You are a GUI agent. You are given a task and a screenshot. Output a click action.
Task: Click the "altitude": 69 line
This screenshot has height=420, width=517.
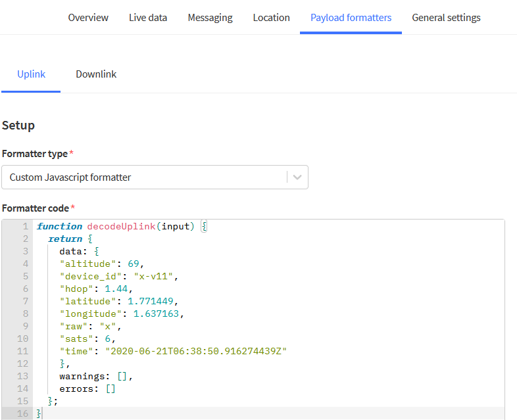(x=101, y=264)
